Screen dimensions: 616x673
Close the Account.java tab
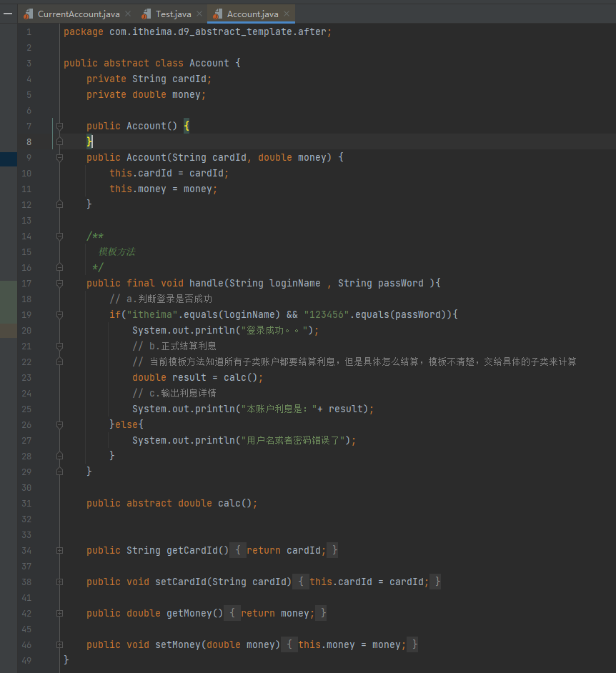pyautogui.click(x=287, y=14)
